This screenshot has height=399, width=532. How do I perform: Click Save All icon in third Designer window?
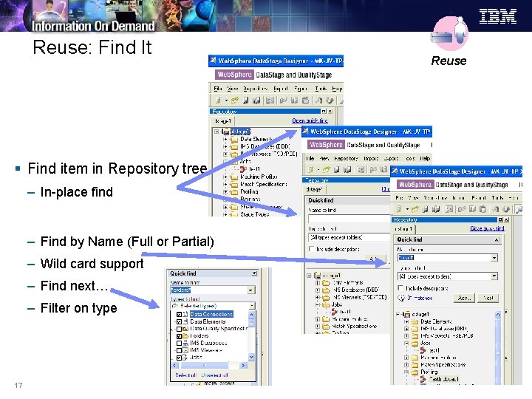click(436, 209)
